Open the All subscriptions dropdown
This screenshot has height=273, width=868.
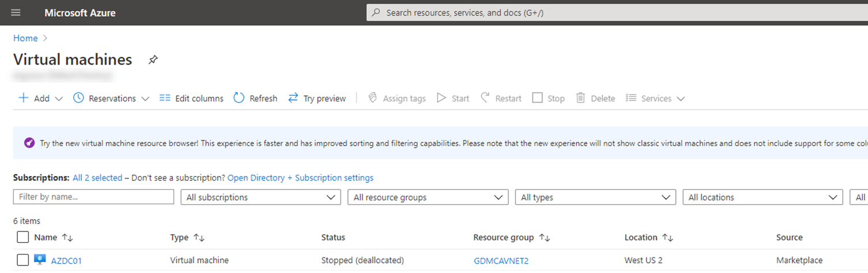[x=261, y=197]
